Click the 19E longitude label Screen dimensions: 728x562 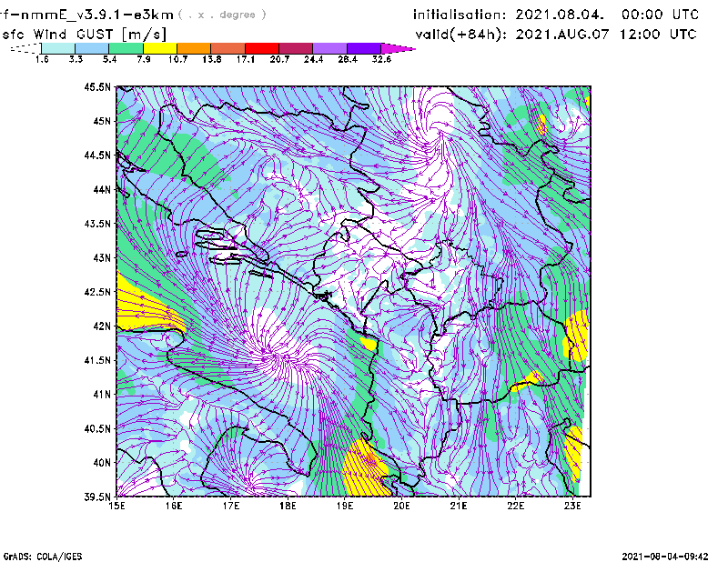click(345, 506)
